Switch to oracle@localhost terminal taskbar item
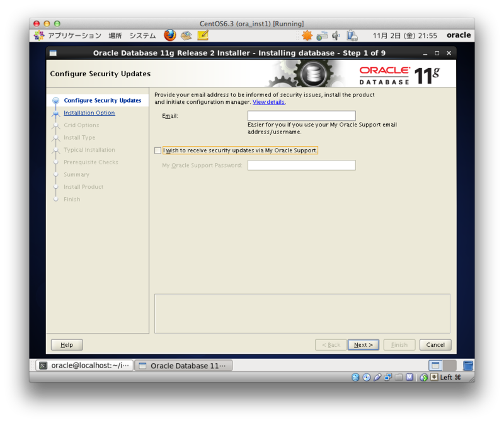Image resolution: width=504 pixels, height=423 pixels. tap(84, 366)
